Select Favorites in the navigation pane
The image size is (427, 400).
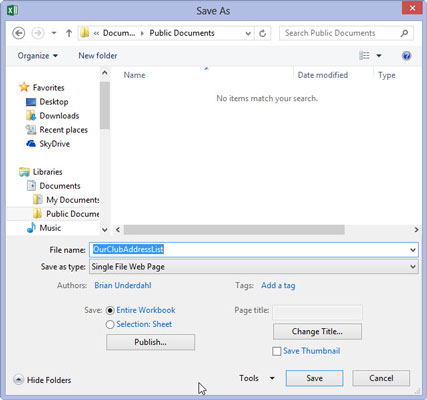click(48, 88)
